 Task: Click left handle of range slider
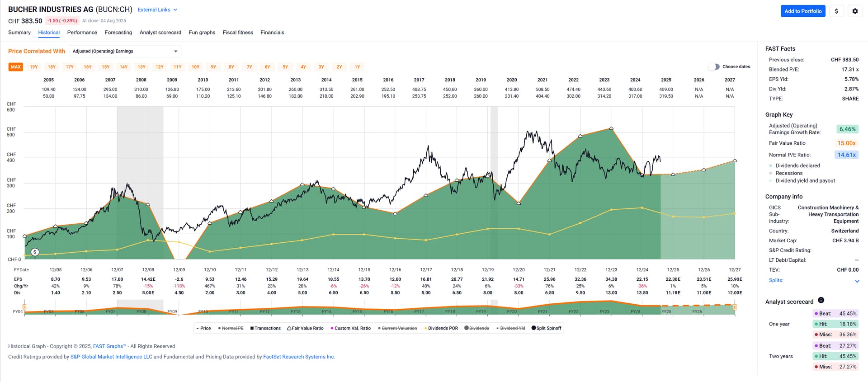coord(24,307)
